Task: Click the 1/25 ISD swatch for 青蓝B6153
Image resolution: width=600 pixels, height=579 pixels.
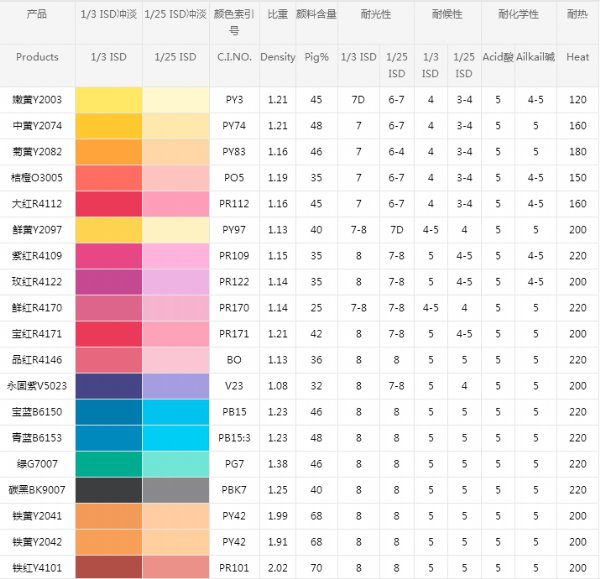Action: 175,437
